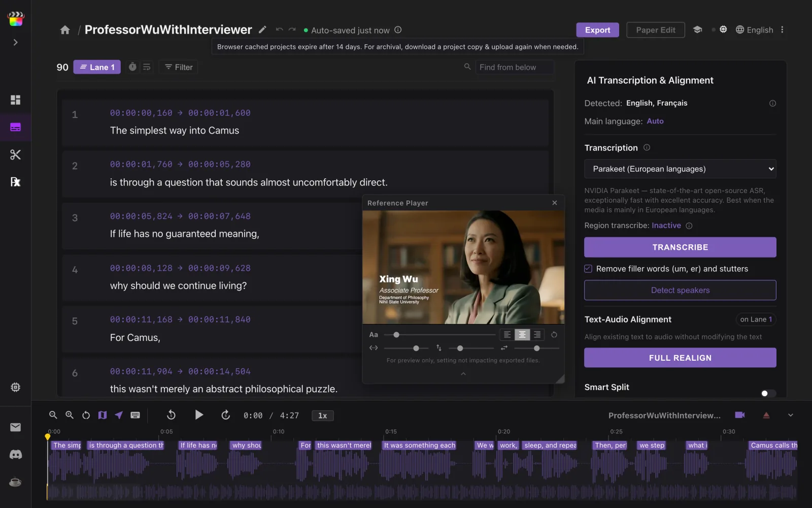Close the Reference Player window
The height and width of the screenshot is (508, 812).
(x=555, y=203)
